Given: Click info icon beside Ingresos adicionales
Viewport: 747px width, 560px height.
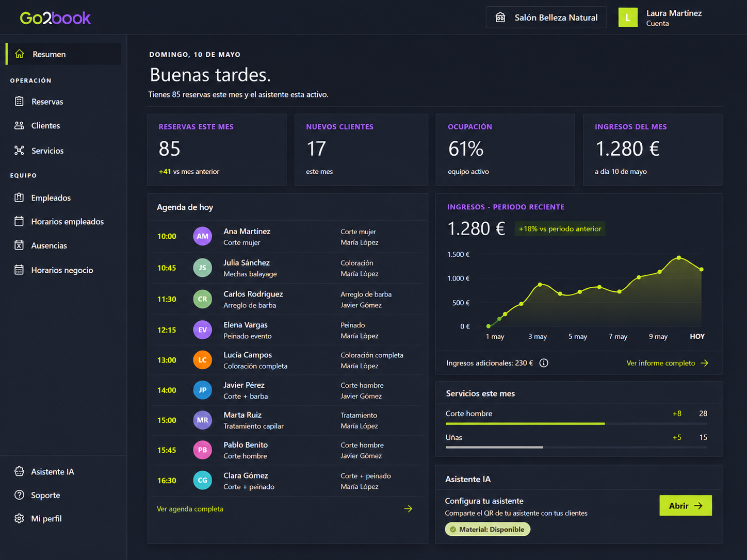Looking at the screenshot, I should 544,363.
